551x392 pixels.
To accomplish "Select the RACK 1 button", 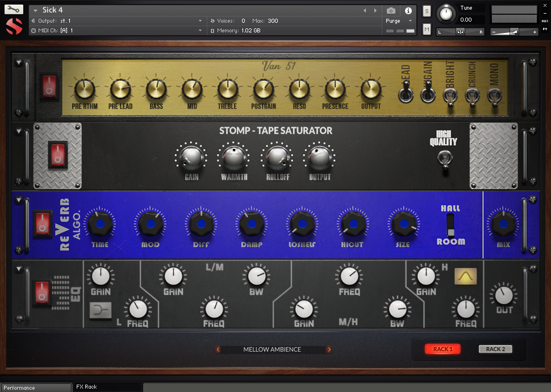I will 443,349.
